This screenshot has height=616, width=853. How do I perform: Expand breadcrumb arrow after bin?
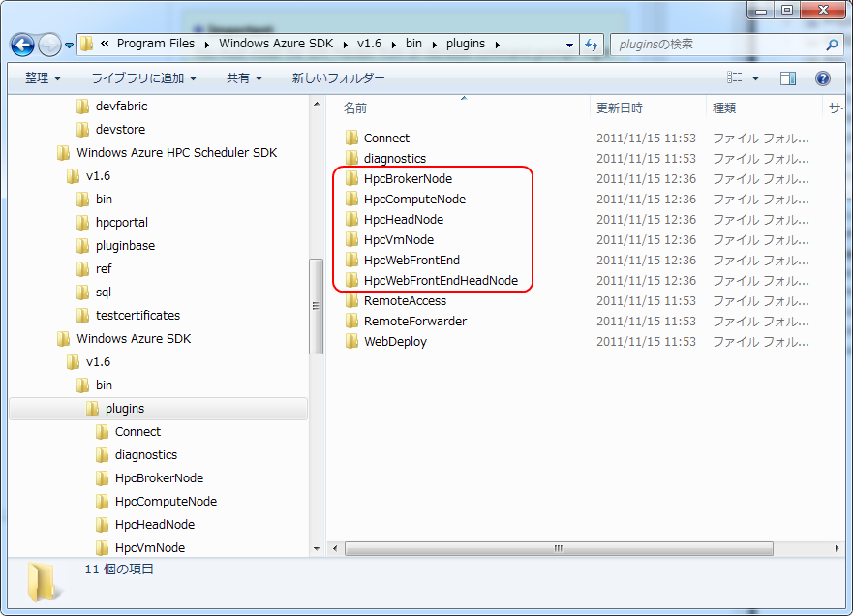tap(434, 45)
